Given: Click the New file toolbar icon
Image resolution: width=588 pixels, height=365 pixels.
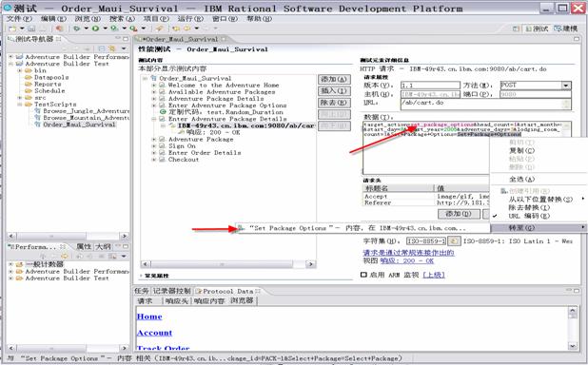Looking at the screenshot, I should coord(12,29).
